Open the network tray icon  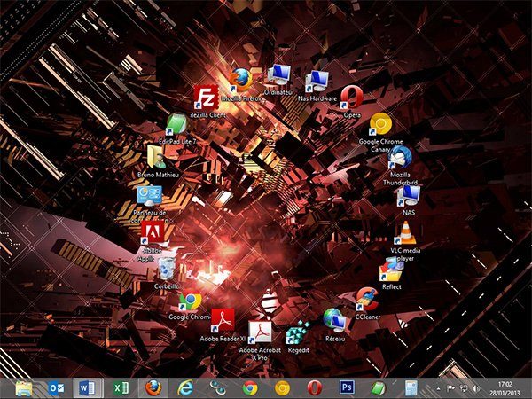[464, 388]
